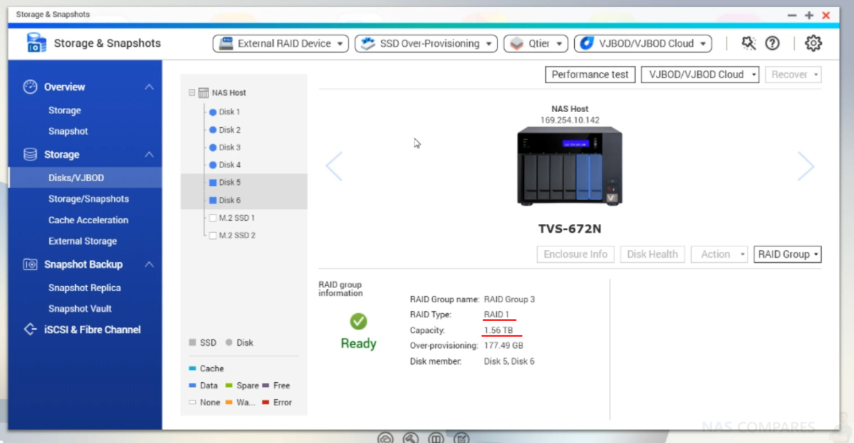The height and width of the screenshot is (443, 854).
Task: Click the Storage database icon in sidebar
Action: coord(30,155)
